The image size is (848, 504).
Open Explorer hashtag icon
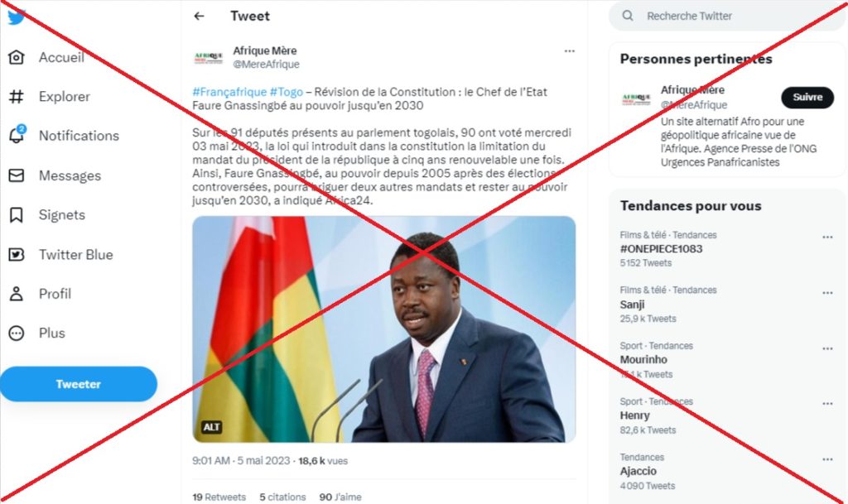17,97
